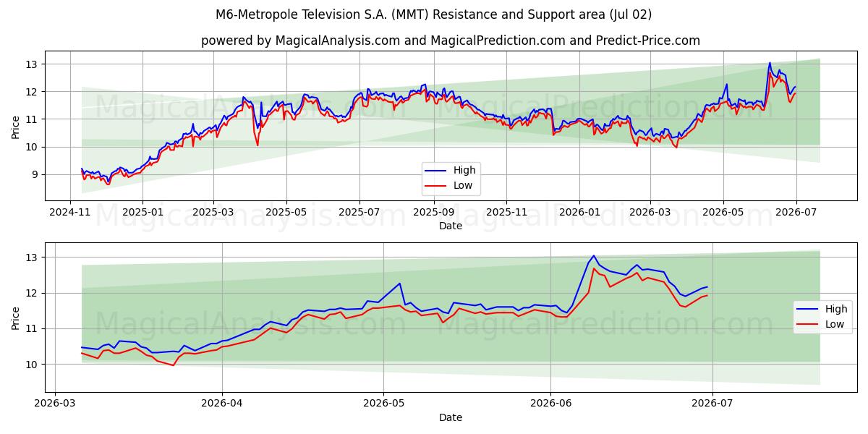This screenshot has height=434, width=868.
Task: Select the top chart '2026-05' tick label
Action: [x=723, y=212]
